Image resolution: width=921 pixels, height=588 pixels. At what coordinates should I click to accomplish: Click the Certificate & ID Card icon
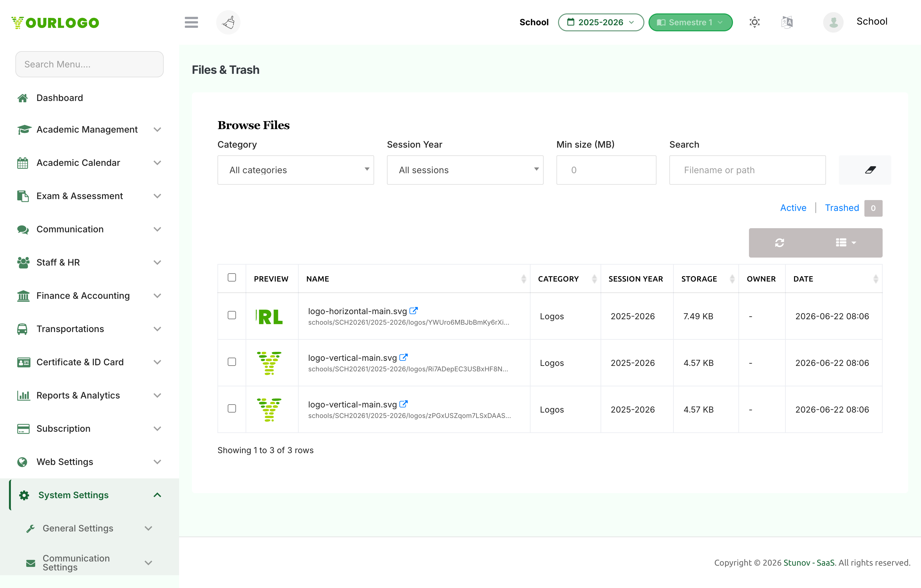24,362
